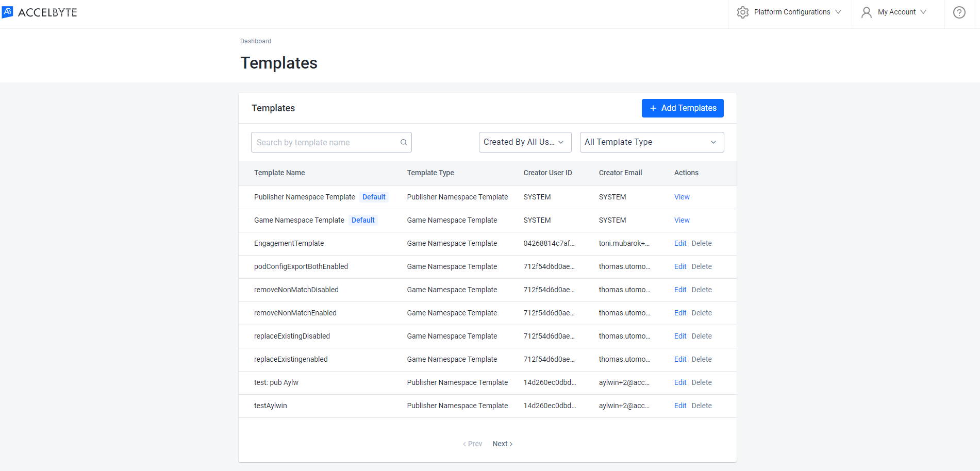Edit the test: pub Aylw template
980x471 pixels.
click(680, 382)
